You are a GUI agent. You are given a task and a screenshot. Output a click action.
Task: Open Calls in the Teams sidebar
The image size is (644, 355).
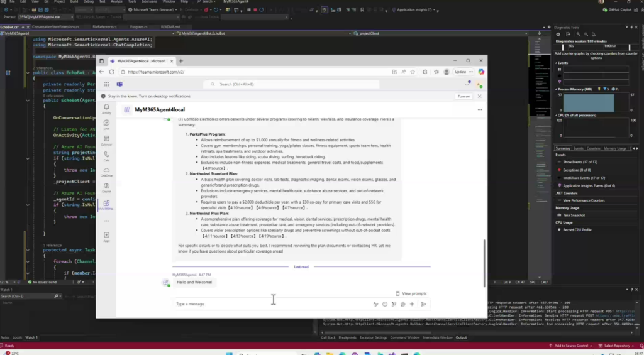click(106, 156)
